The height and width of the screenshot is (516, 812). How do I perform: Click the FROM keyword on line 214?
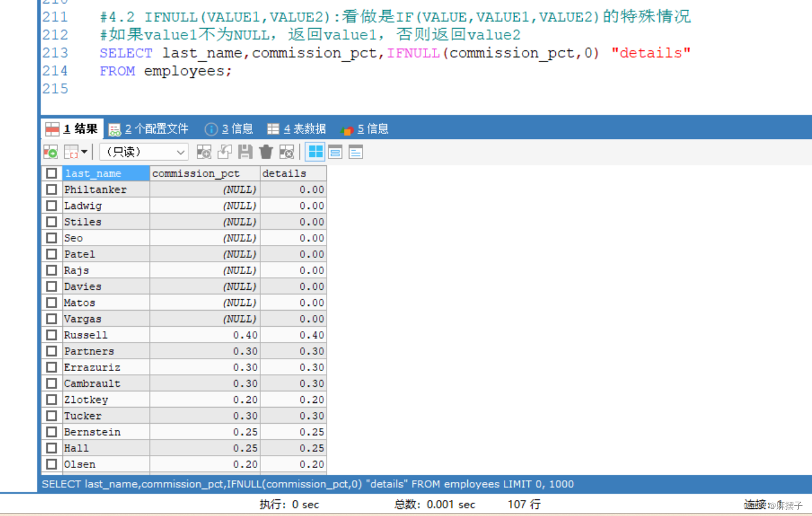tap(117, 71)
